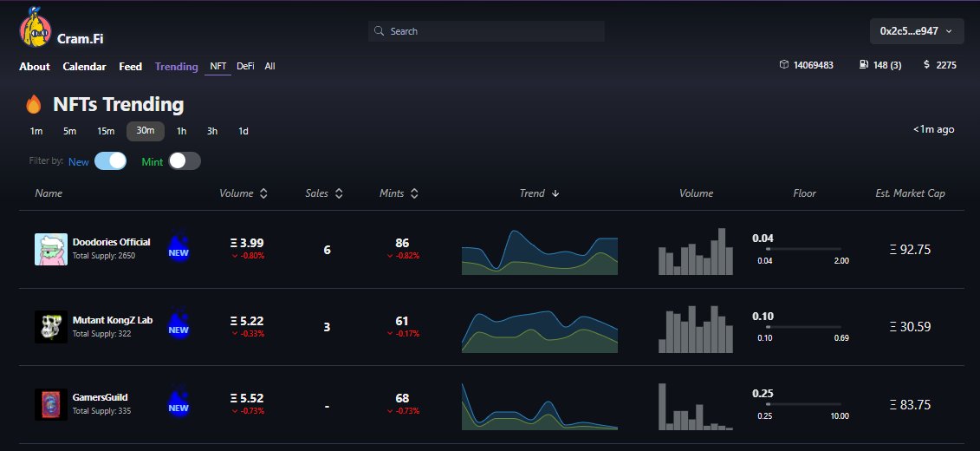The image size is (980, 451).
Task: Click the 'Total Supply: 2650' text
Action: click(104, 256)
